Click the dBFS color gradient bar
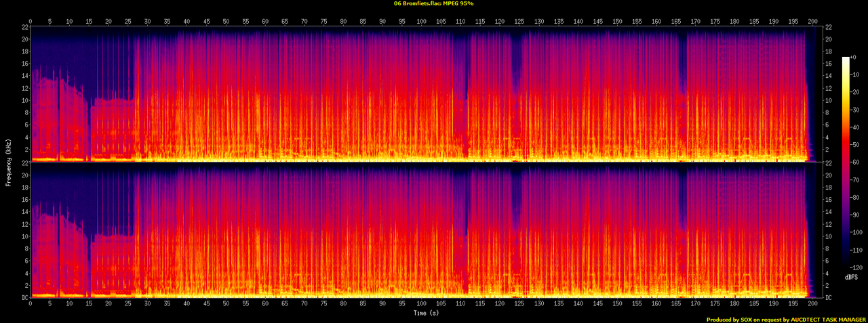The width and height of the screenshot is (868, 323). pyautogui.click(x=846, y=162)
